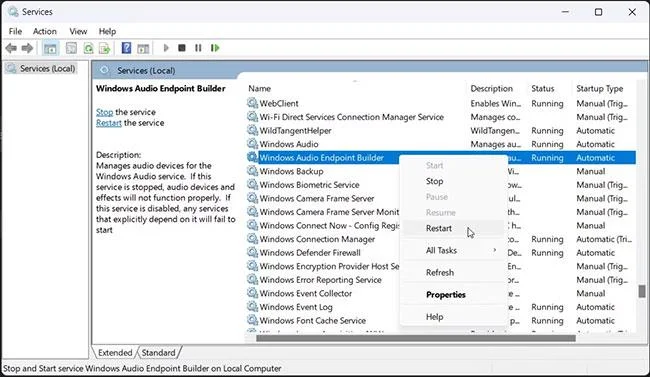Select Windows Camera Frame Server Monitor row

click(441, 212)
